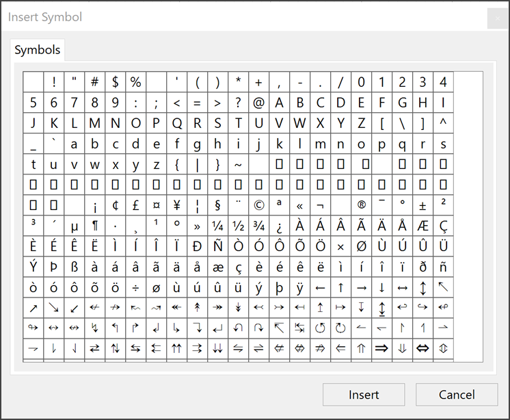Click the Insert button
The width and height of the screenshot is (510, 420).
364,395
